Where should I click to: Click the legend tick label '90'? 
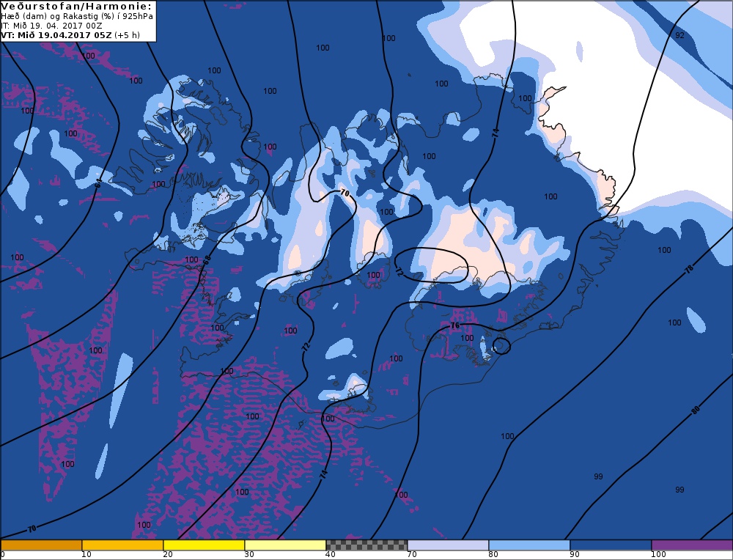[575, 555]
